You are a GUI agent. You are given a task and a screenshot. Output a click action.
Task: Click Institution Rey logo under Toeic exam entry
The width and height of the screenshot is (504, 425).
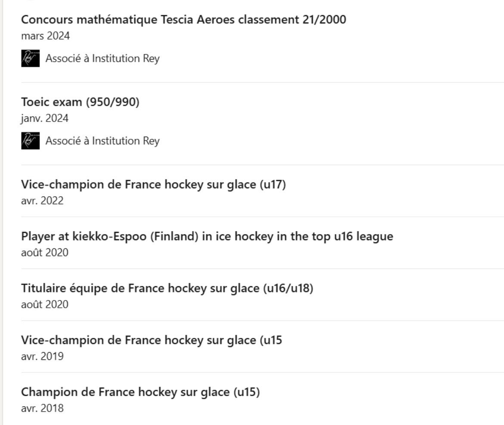click(x=30, y=141)
